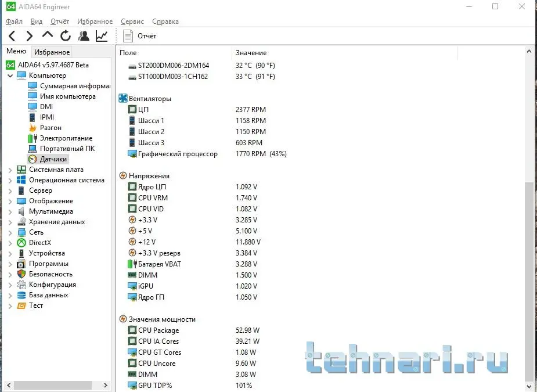
Task: Click the Значения мощности power icon
Action: [123, 319]
